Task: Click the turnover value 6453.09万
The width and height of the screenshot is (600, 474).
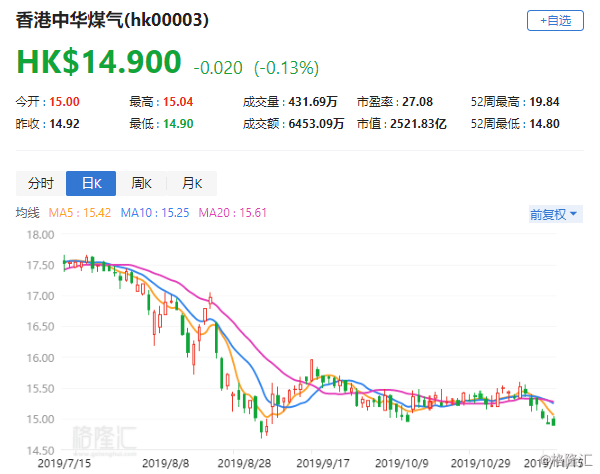Action: click(316, 124)
